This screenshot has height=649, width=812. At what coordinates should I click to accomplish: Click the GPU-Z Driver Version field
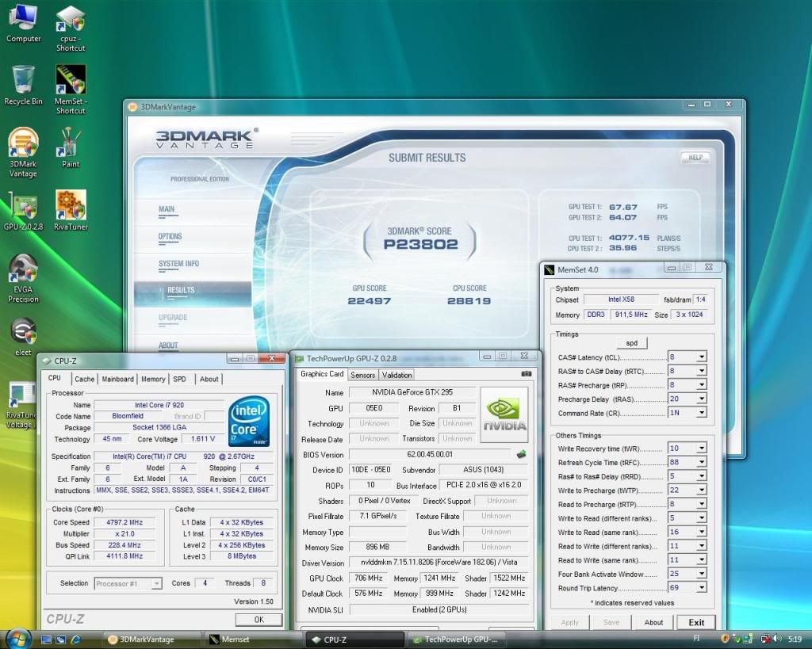[x=439, y=562]
